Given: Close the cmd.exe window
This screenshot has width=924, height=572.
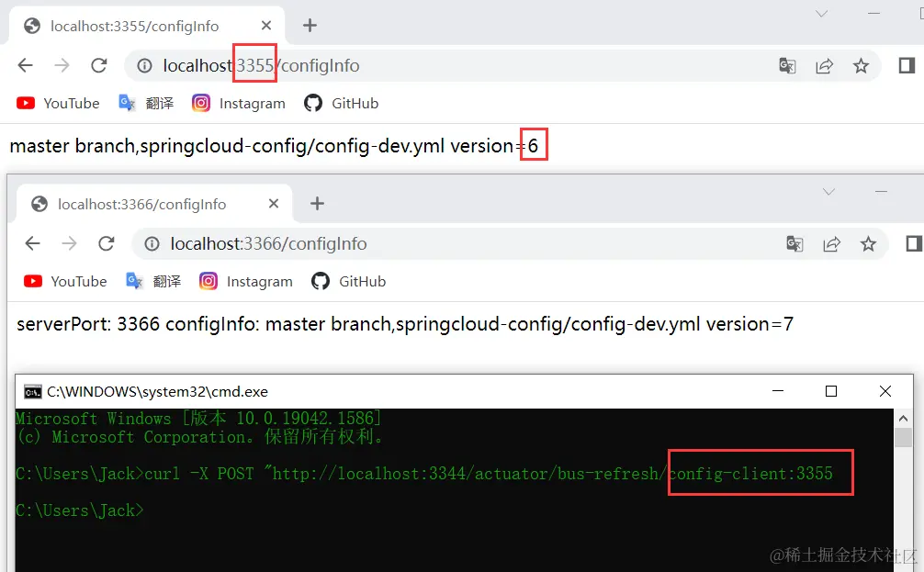Looking at the screenshot, I should (x=885, y=391).
